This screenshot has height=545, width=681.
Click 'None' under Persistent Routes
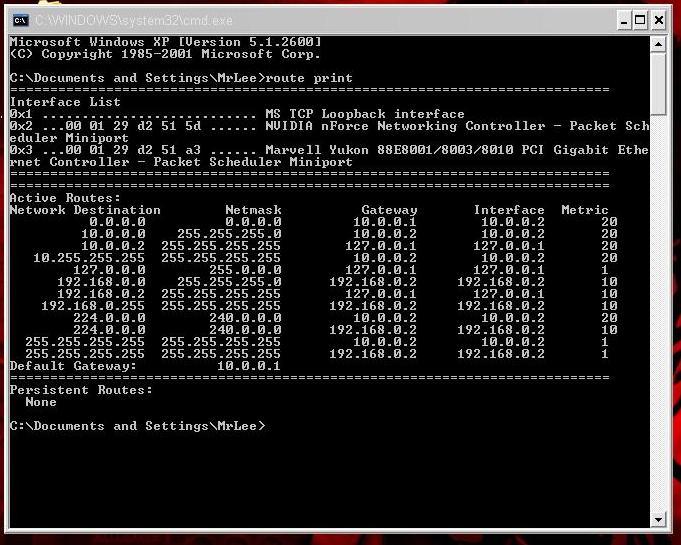[x=41, y=402]
